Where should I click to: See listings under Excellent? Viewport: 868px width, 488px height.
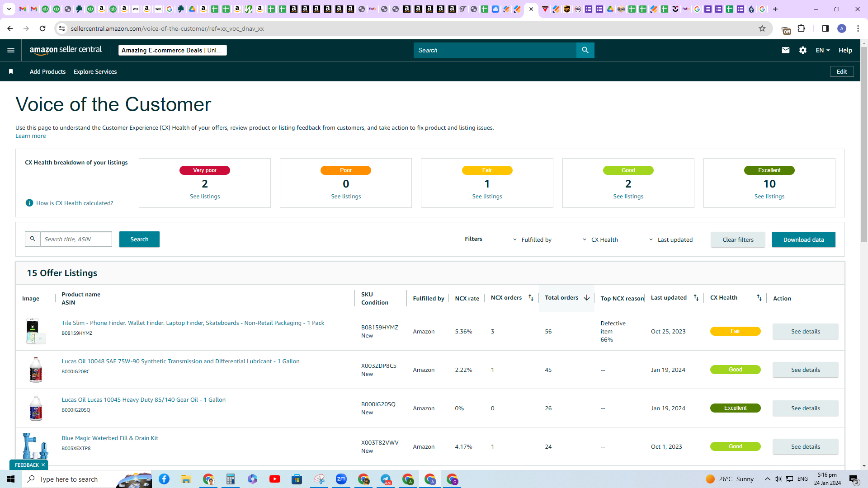(769, 196)
